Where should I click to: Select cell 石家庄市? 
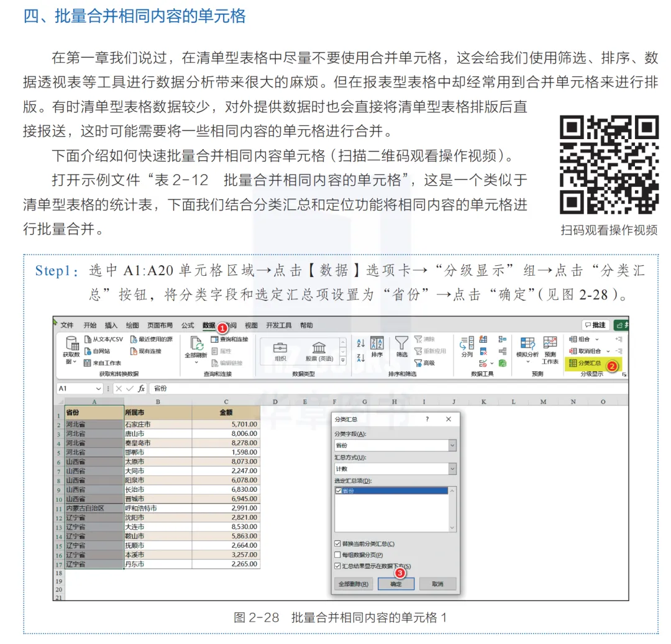pos(158,425)
